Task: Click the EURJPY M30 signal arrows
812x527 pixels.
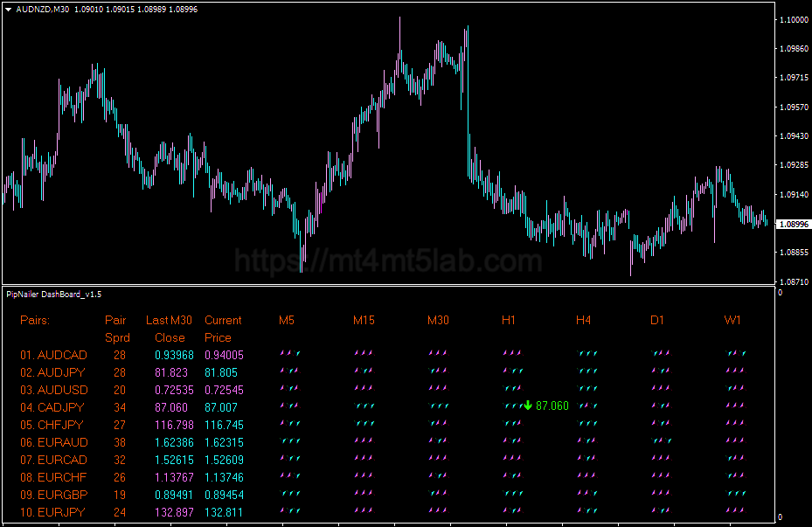Action: (438, 510)
